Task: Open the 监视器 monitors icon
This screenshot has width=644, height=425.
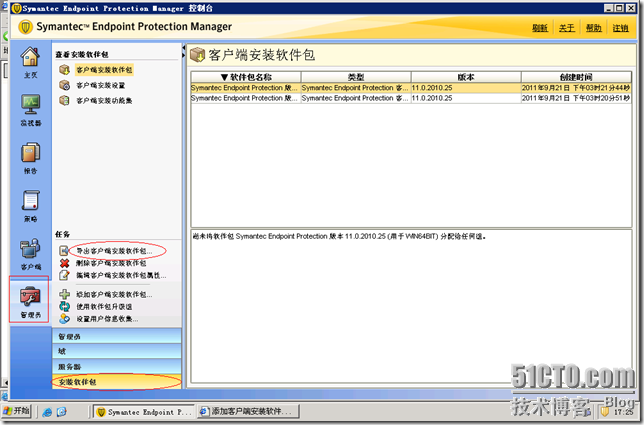Action: 30,106
